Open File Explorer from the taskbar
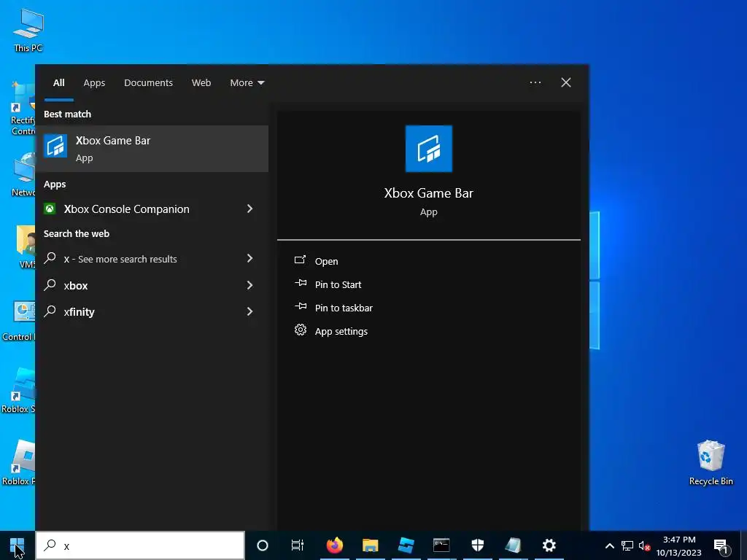 pyautogui.click(x=370, y=545)
